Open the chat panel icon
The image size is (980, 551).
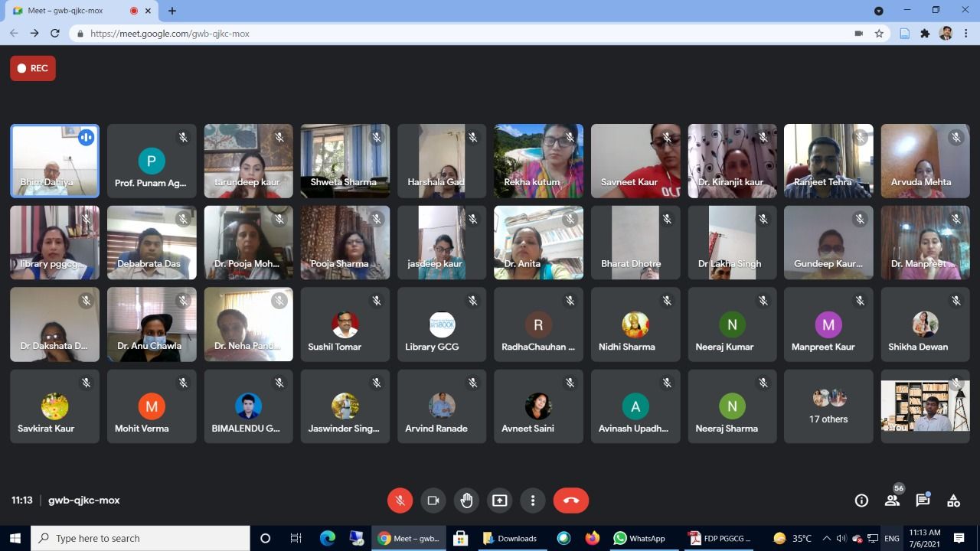coord(923,500)
